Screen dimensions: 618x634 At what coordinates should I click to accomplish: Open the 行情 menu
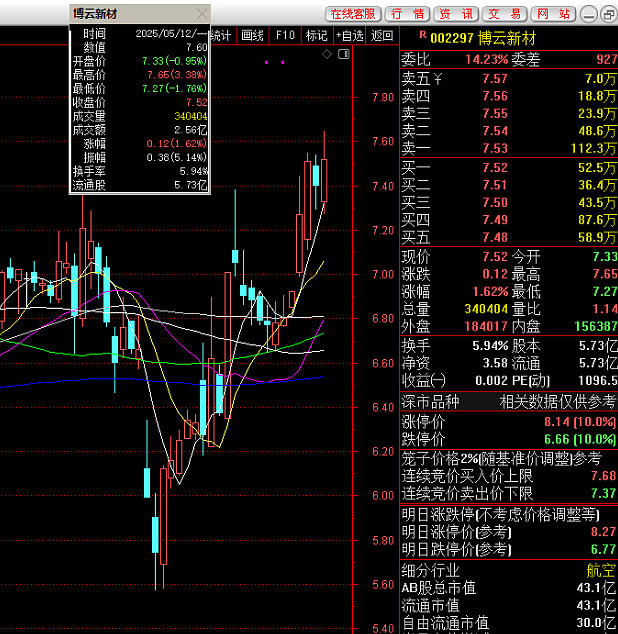click(407, 14)
